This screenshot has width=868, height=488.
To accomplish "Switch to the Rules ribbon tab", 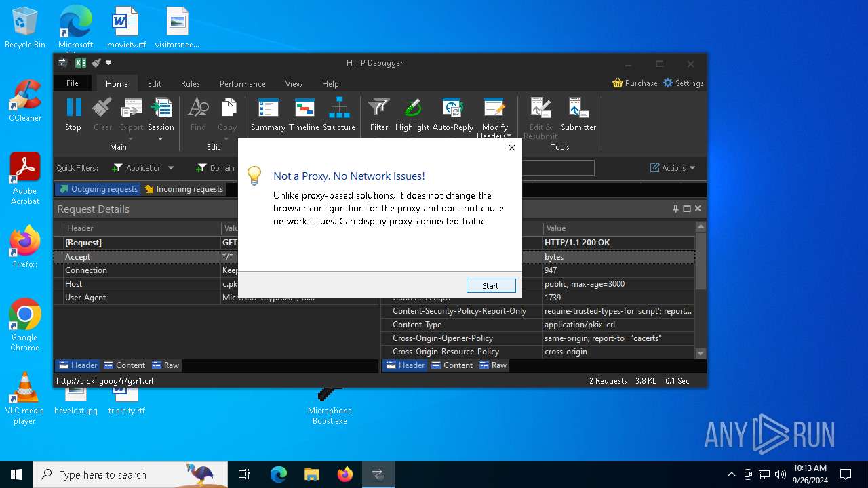I will click(x=191, y=84).
